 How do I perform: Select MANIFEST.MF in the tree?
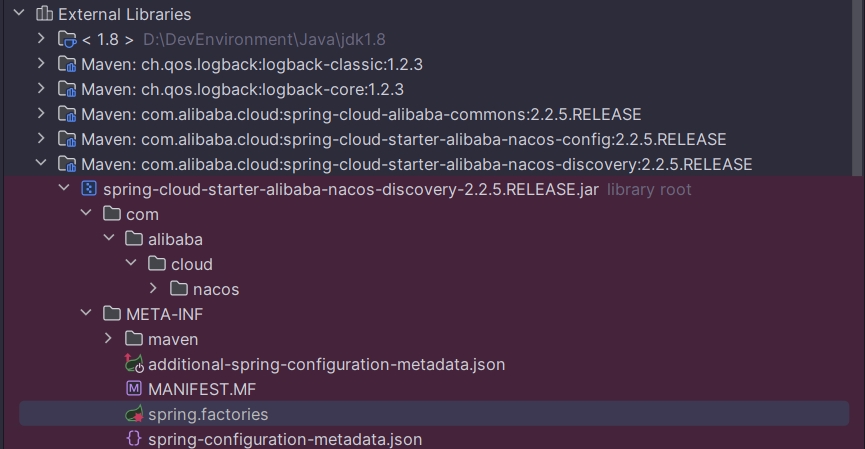[202, 389]
